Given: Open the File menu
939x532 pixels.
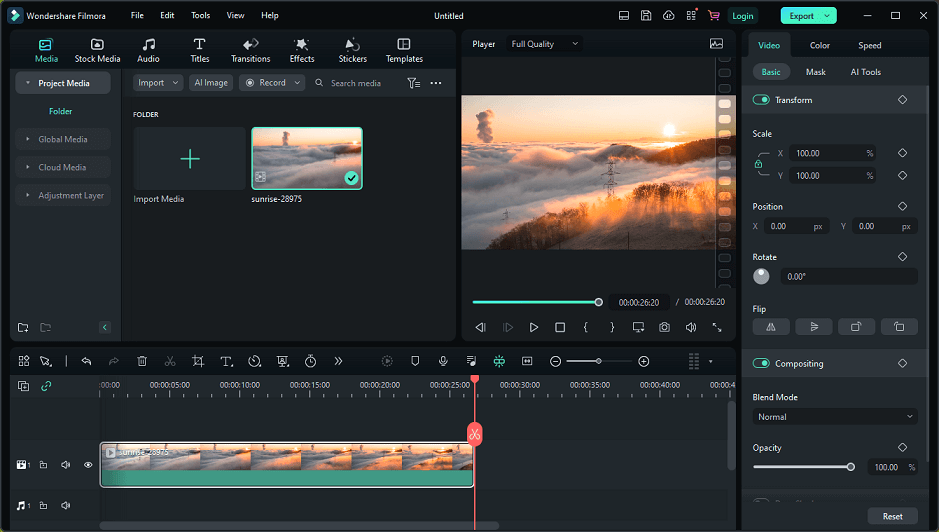Looking at the screenshot, I should click(x=137, y=16).
